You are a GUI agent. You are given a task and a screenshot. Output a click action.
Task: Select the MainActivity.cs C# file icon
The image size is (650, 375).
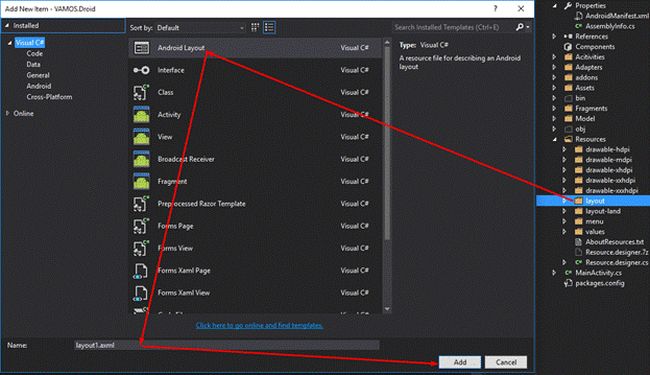pos(568,273)
